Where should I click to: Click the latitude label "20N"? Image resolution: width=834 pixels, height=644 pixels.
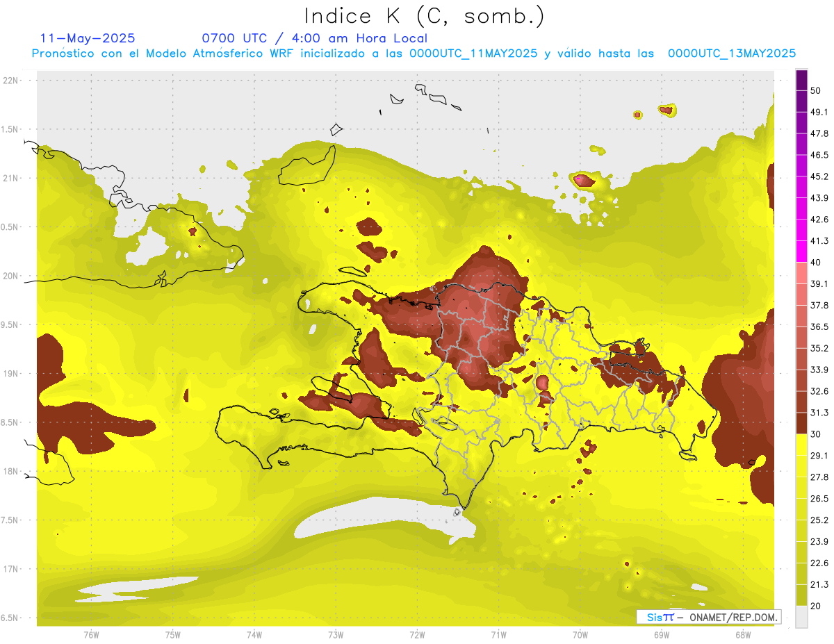point(11,276)
